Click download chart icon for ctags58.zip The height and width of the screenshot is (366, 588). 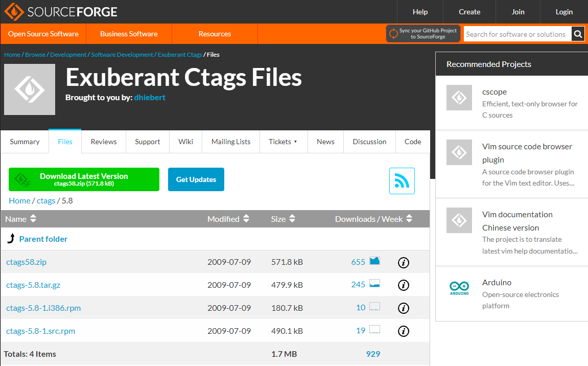(x=374, y=261)
